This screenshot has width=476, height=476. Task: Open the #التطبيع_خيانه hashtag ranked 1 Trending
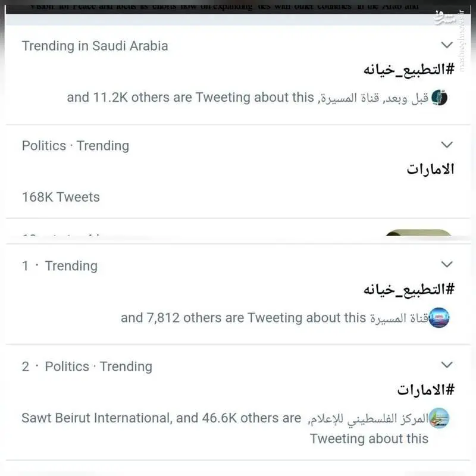coord(408,289)
